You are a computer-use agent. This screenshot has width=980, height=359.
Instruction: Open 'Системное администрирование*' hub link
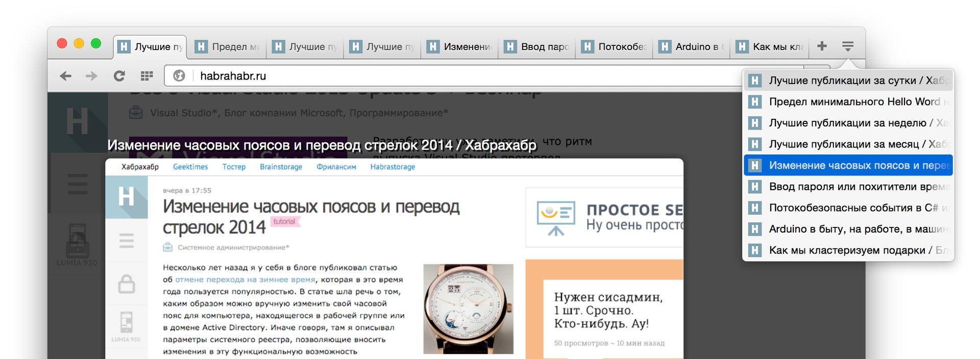[233, 247]
